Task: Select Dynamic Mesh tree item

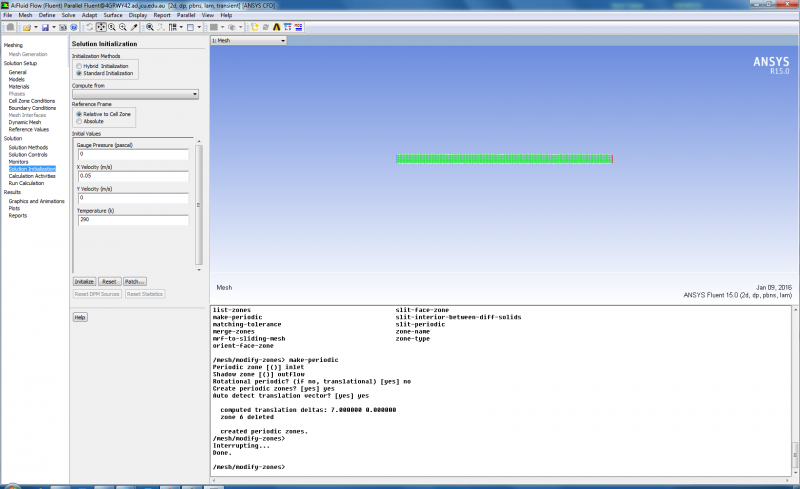Action: point(24,123)
